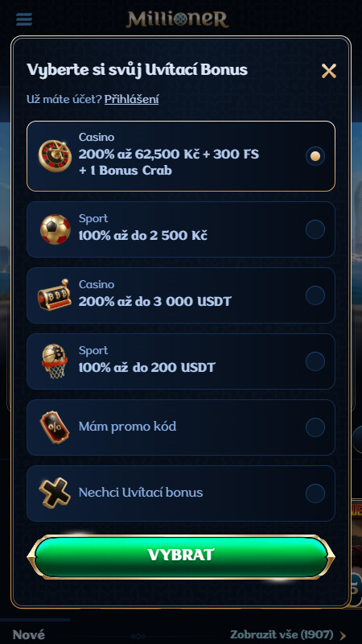Open the hamburger menu icon
The width and height of the screenshot is (362, 644).
click(x=24, y=19)
